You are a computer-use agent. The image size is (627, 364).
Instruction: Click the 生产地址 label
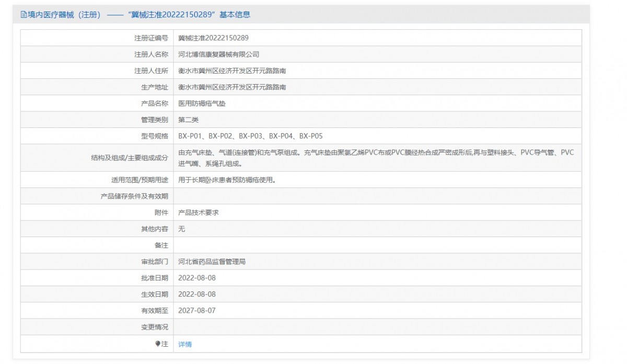[155, 87]
